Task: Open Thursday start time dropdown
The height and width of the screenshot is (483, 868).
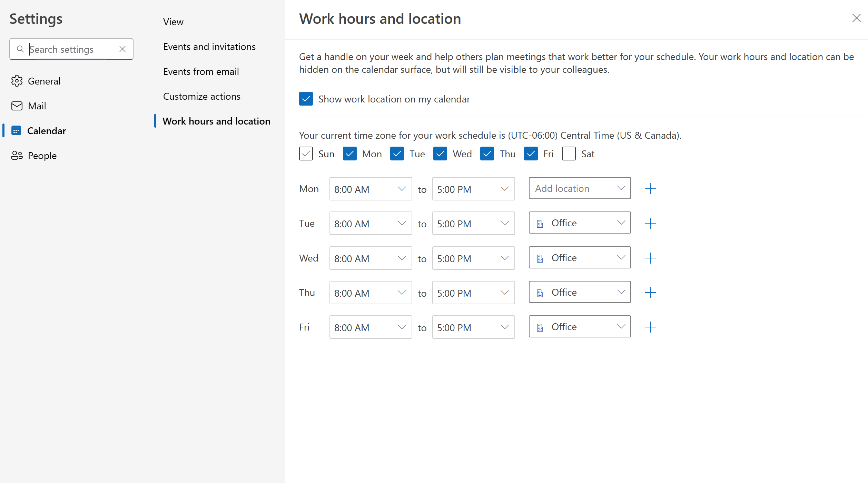Action: tap(371, 293)
